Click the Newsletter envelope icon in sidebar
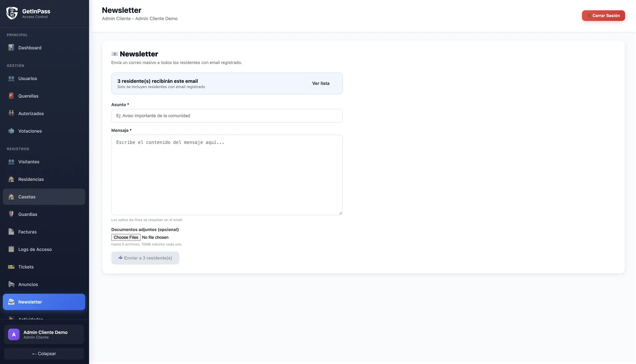 click(x=11, y=302)
